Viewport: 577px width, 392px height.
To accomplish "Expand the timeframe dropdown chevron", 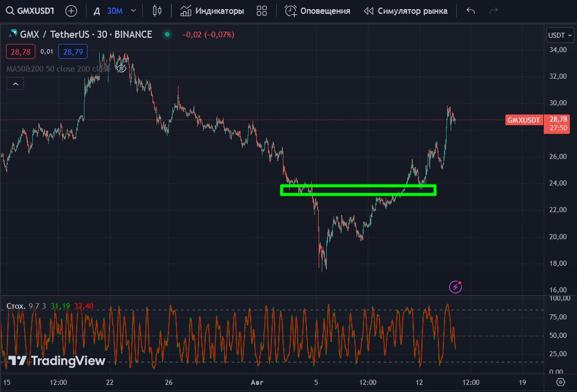I will [133, 11].
